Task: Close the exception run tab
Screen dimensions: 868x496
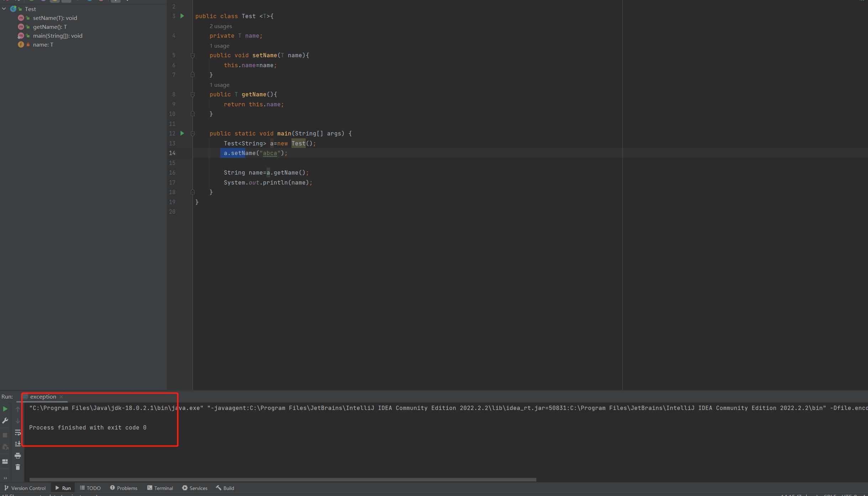Action: 61,397
